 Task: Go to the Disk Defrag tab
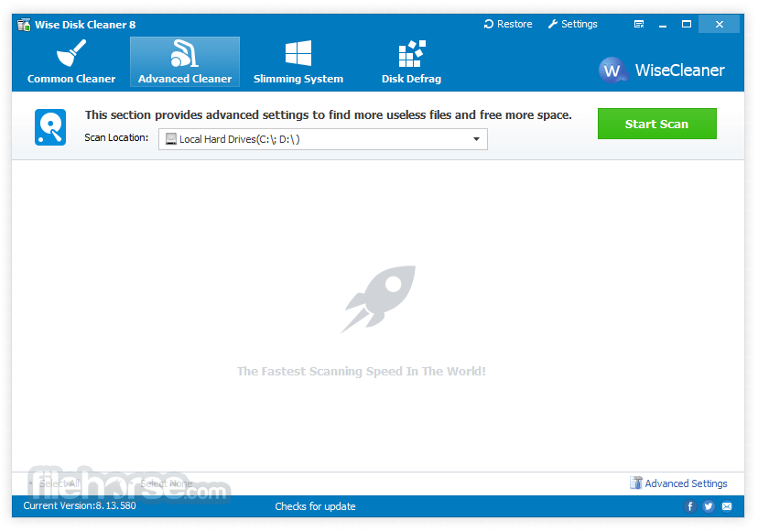pos(411,62)
